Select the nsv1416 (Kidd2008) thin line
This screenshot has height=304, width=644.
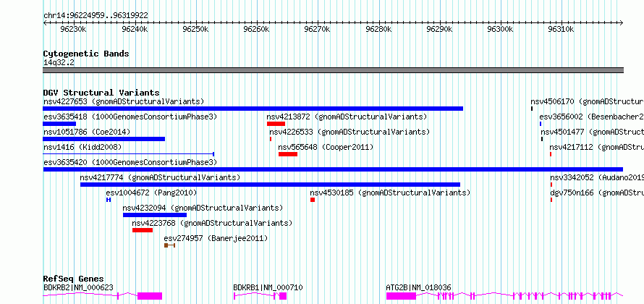click(129, 154)
